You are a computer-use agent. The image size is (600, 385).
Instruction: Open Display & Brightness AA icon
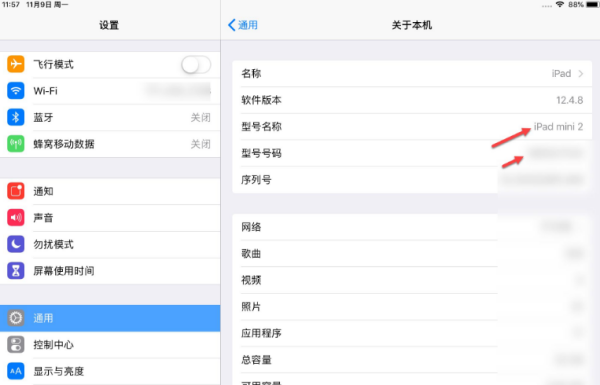click(x=16, y=371)
